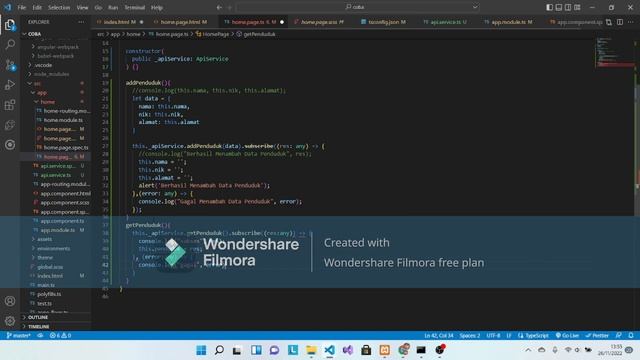This screenshot has height=360, width=640.
Task: Expand the node_modules folder
Action: coord(55,74)
